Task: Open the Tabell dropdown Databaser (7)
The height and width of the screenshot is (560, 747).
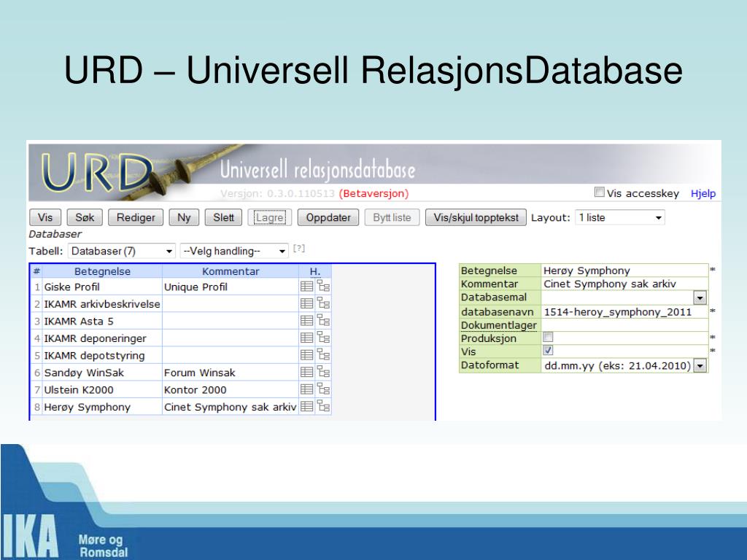Action: [122, 251]
